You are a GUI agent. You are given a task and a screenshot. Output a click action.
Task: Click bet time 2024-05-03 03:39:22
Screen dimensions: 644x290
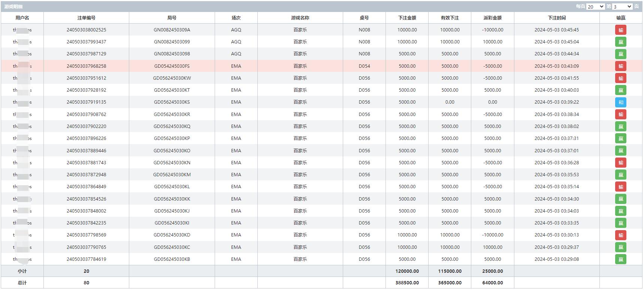click(557, 102)
